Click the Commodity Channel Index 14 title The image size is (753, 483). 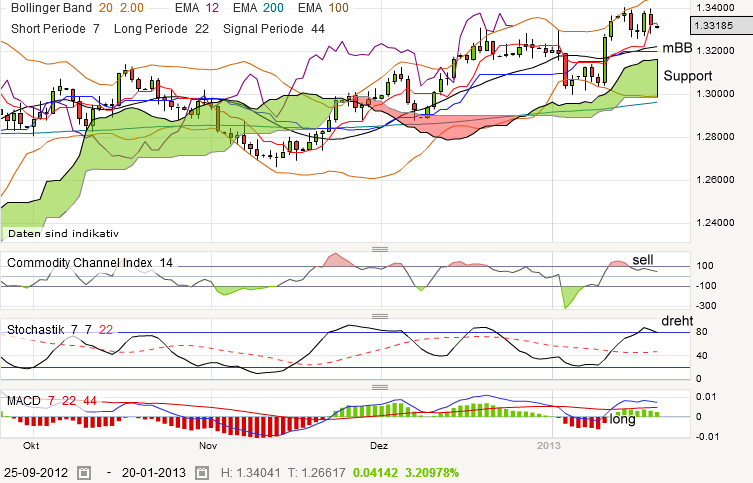(x=90, y=263)
